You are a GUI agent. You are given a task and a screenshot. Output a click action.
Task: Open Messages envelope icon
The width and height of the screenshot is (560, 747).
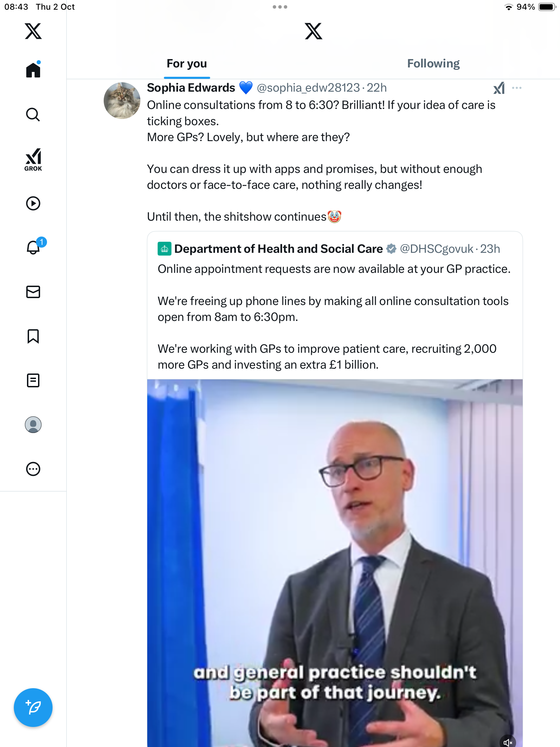pyautogui.click(x=33, y=292)
